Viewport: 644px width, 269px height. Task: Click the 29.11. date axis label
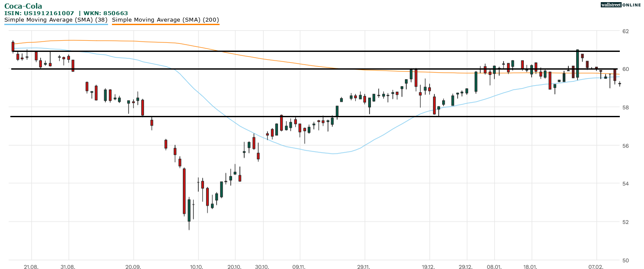tap(364, 267)
